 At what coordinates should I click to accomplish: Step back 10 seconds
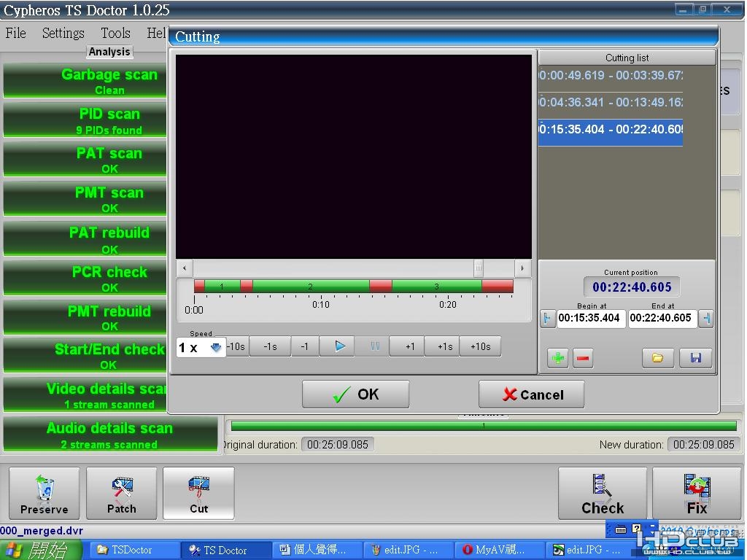click(x=237, y=346)
